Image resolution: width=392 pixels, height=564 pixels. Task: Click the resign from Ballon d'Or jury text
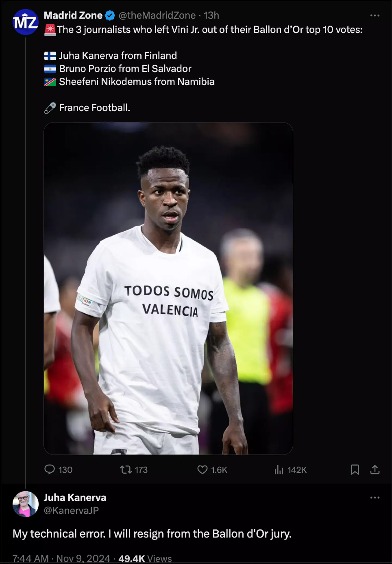152,533
